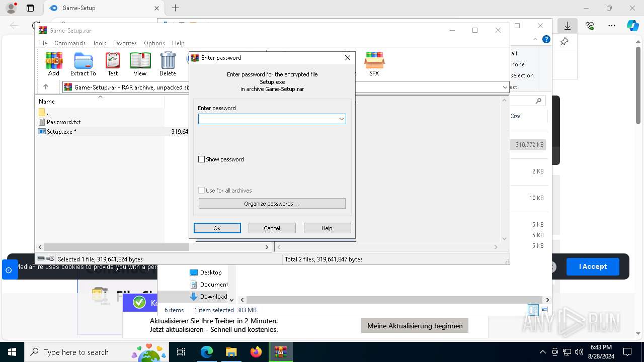Show hidden system tray icons chevron
Image resolution: width=644 pixels, height=362 pixels.
[542, 352]
